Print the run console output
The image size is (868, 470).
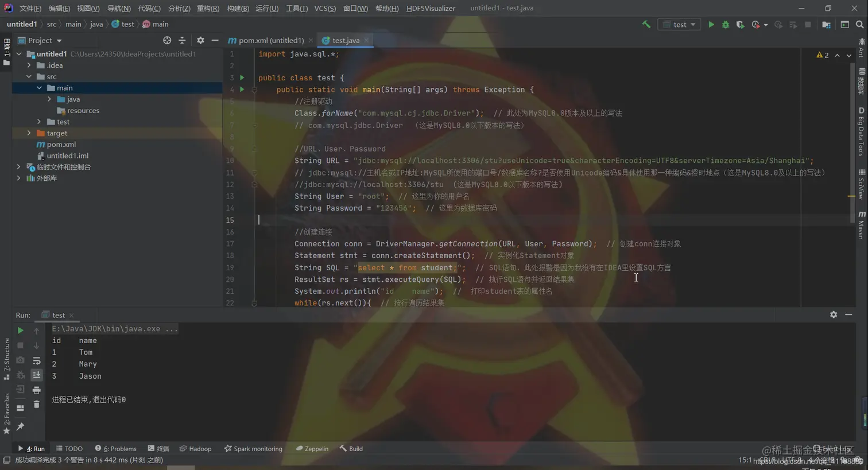coord(36,390)
